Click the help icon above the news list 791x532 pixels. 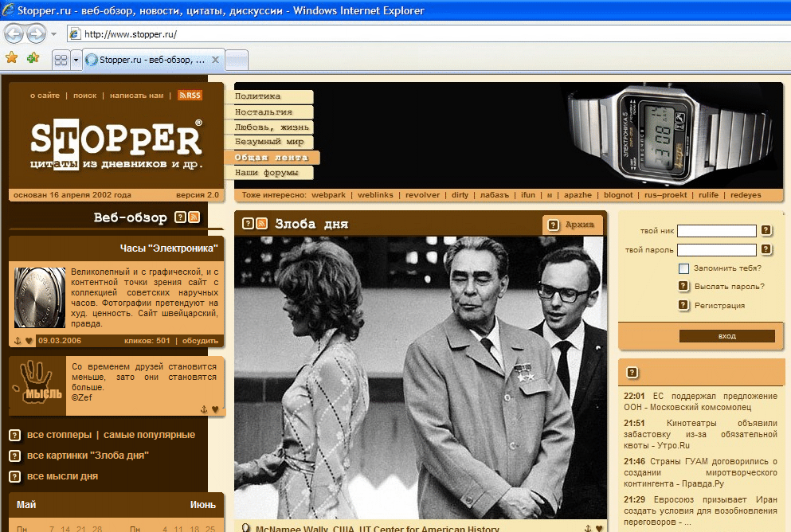pyautogui.click(x=632, y=372)
